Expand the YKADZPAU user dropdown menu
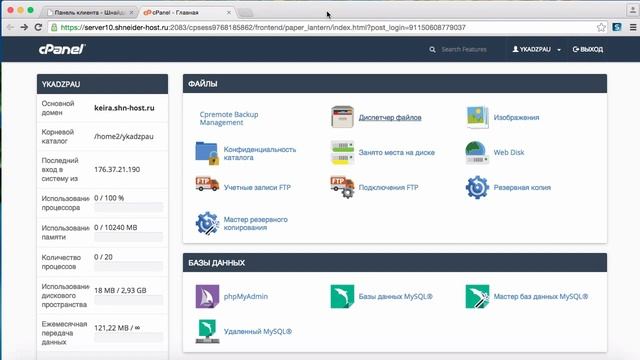This screenshot has width=640, height=360. [x=536, y=49]
